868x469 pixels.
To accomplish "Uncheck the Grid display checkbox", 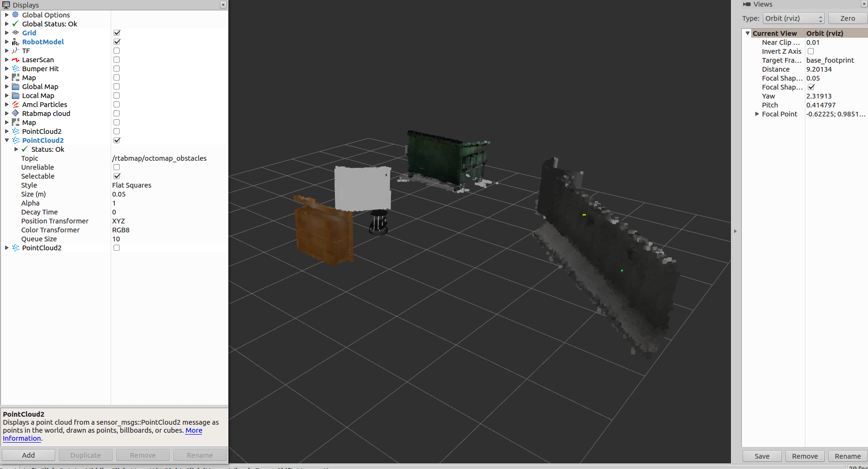I will 116,33.
